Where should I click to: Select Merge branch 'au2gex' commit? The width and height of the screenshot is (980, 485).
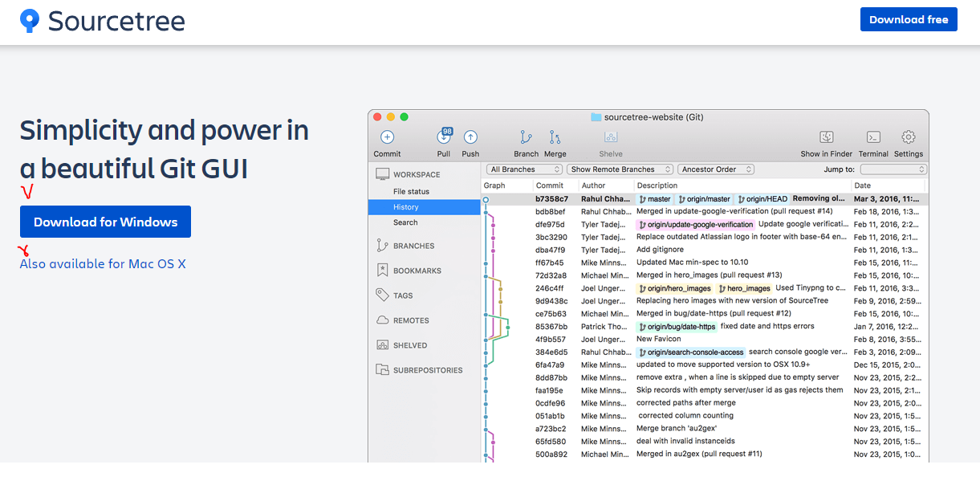coord(705,429)
